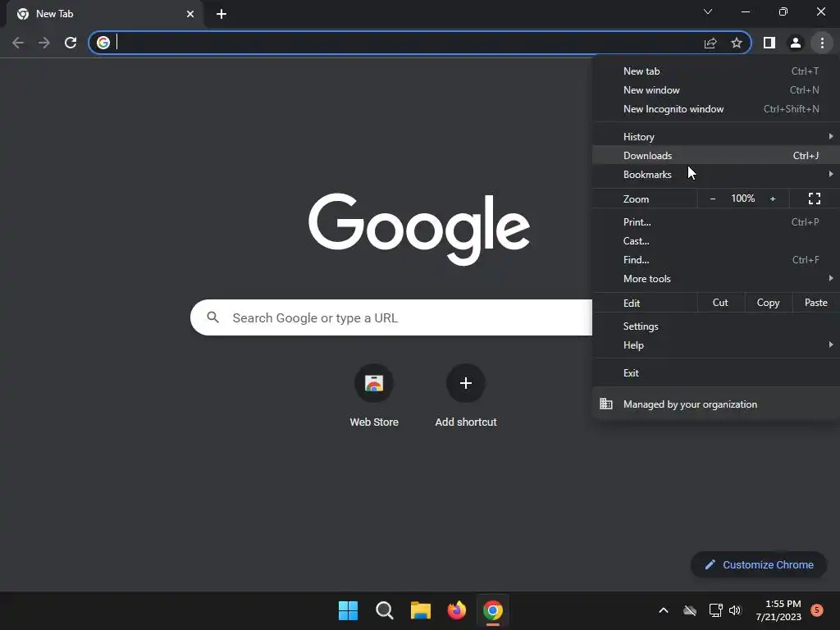The height and width of the screenshot is (630, 840).
Task: Open Downloads from the menu
Action: click(x=715, y=155)
